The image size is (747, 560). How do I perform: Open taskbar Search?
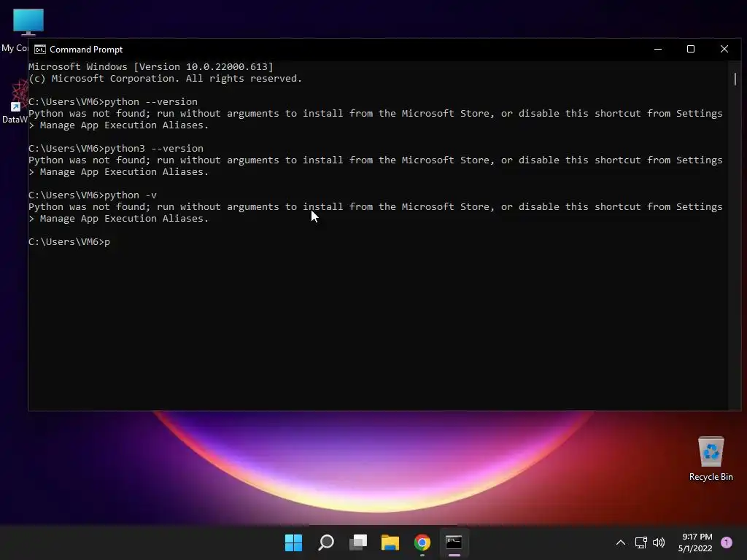(x=326, y=542)
